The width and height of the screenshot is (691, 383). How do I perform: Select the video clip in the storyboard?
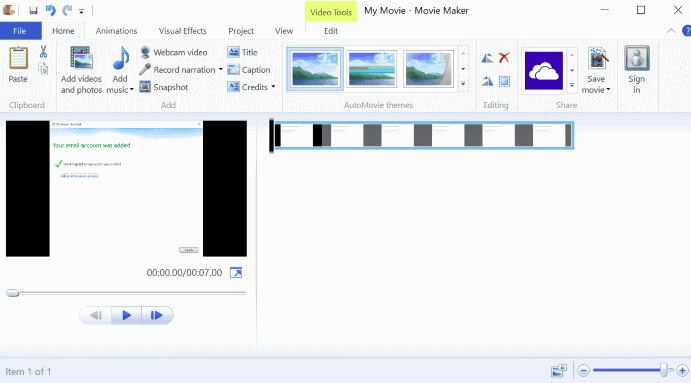pyautogui.click(x=424, y=135)
